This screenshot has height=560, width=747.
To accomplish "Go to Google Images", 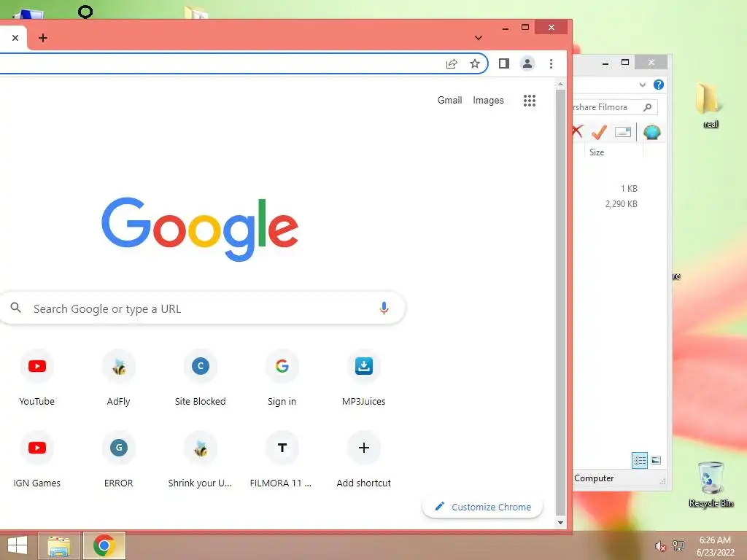I will (x=488, y=101).
